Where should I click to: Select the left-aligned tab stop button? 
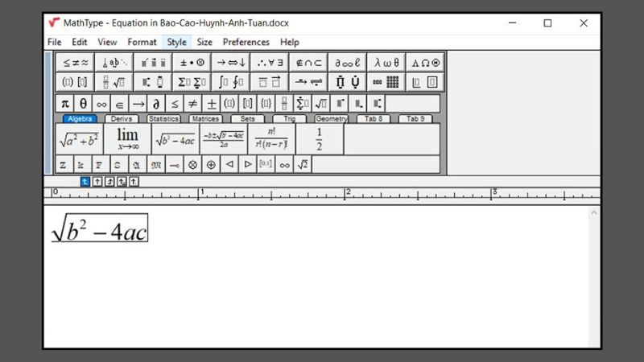(x=85, y=181)
